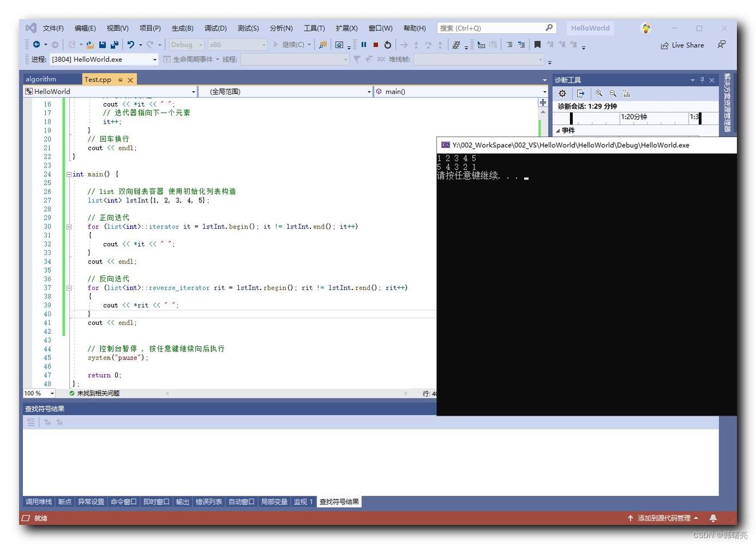This screenshot has height=544, width=756.
Task: Stop debugging with the red square icon
Action: [376, 45]
